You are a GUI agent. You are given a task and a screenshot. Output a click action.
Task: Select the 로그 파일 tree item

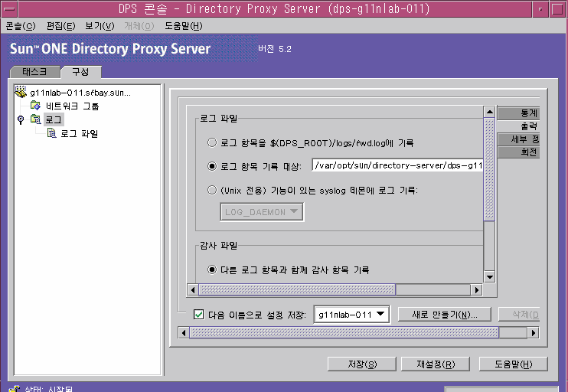coord(79,134)
